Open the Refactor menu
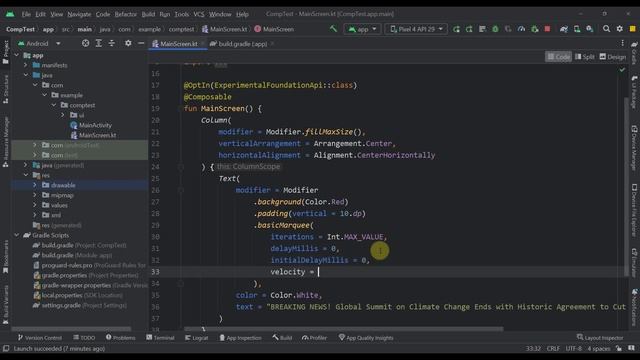 click(125, 14)
